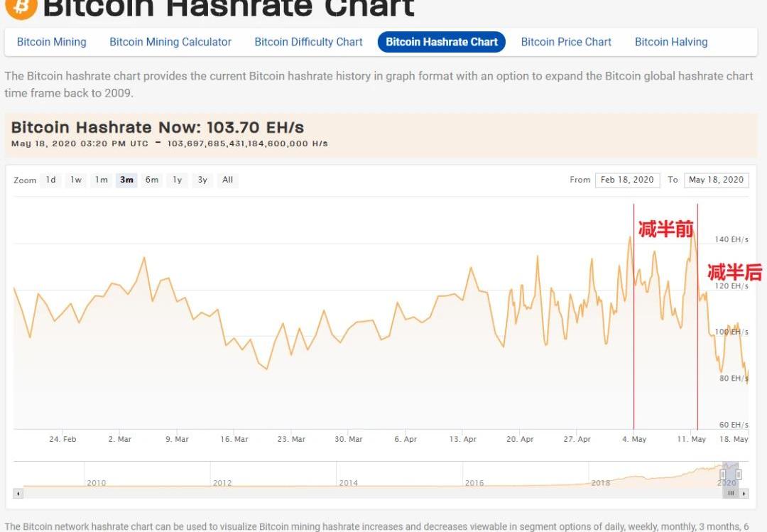Click the '140 EH/s' axis label

[731, 239]
